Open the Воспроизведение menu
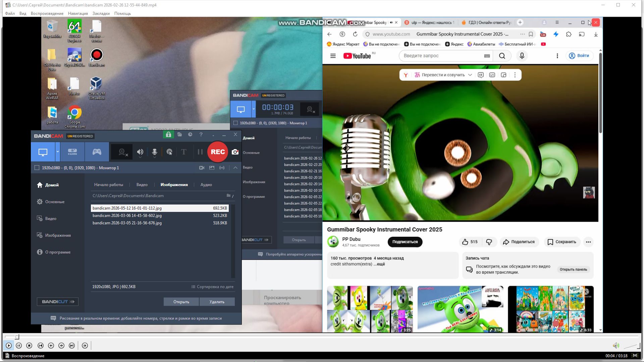644x362 pixels. click(47, 13)
